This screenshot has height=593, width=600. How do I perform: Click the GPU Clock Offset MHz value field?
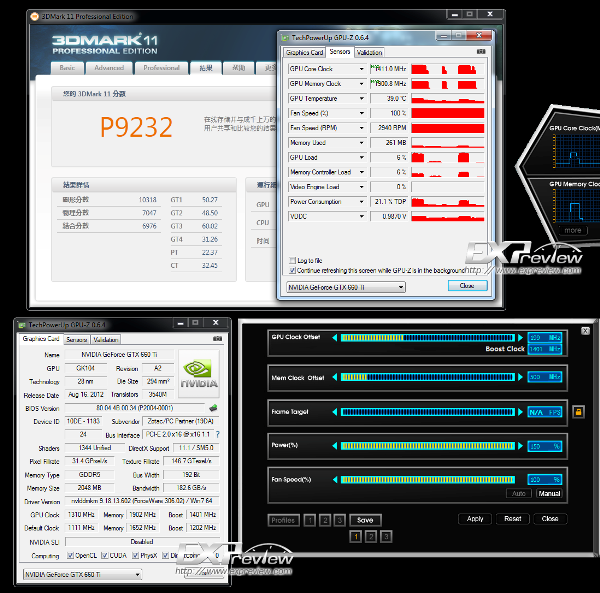click(x=545, y=337)
